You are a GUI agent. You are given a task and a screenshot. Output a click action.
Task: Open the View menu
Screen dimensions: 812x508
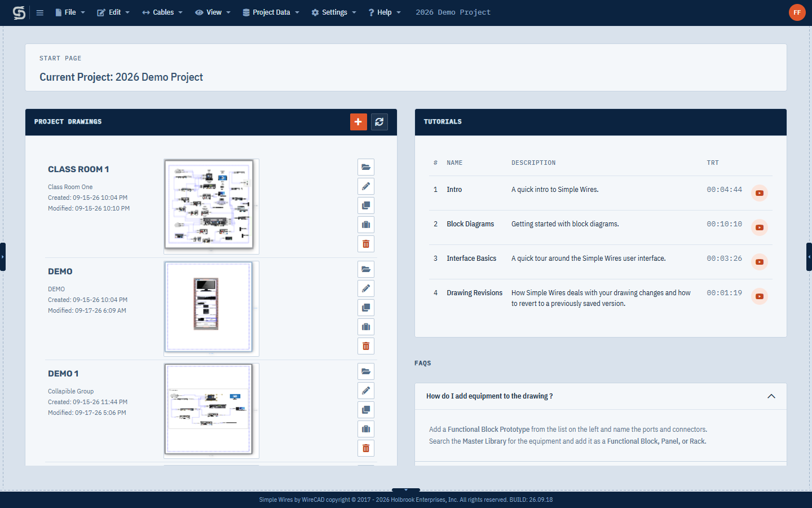click(x=213, y=12)
